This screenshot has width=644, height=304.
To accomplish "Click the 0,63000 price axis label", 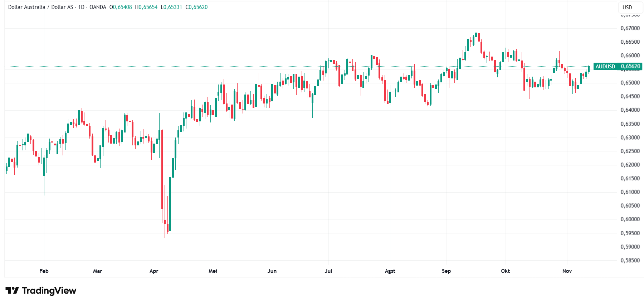I will click(630, 137).
